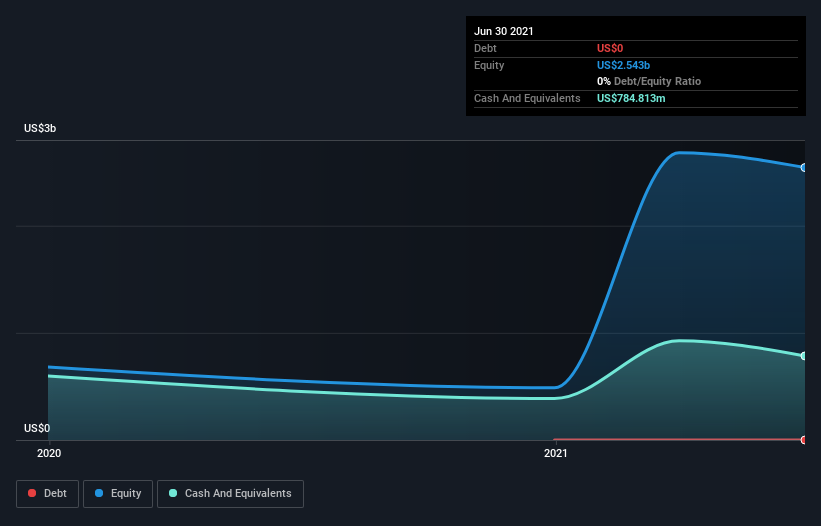Toggle Cash And Equivalents legend button
The image size is (821, 526).
click(230, 494)
